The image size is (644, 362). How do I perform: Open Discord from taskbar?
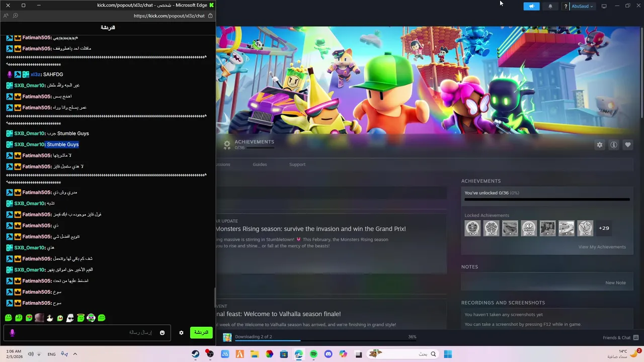(x=329, y=354)
